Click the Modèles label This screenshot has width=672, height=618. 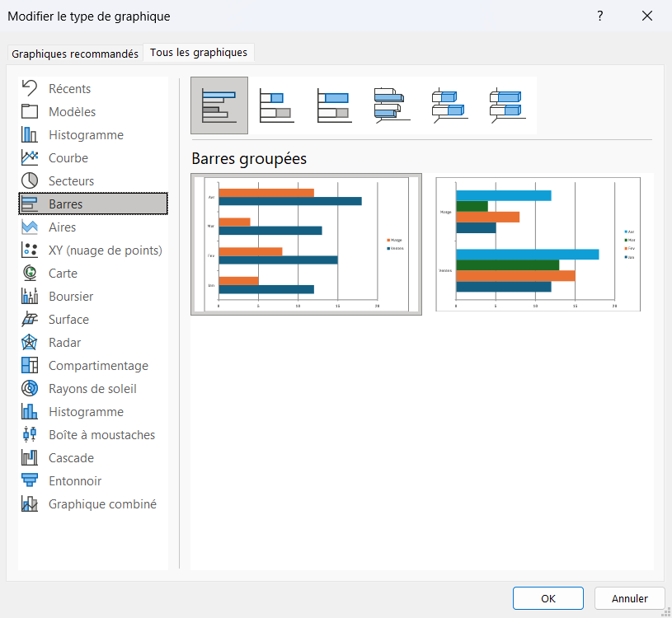click(72, 112)
